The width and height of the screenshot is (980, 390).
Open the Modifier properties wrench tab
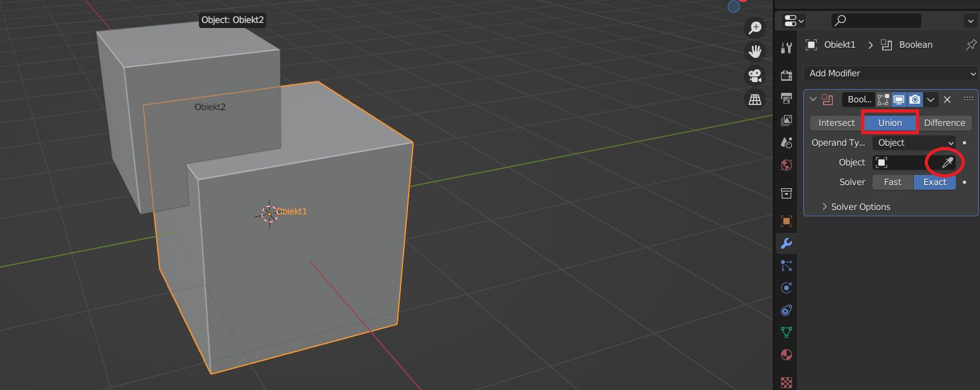[x=786, y=243]
